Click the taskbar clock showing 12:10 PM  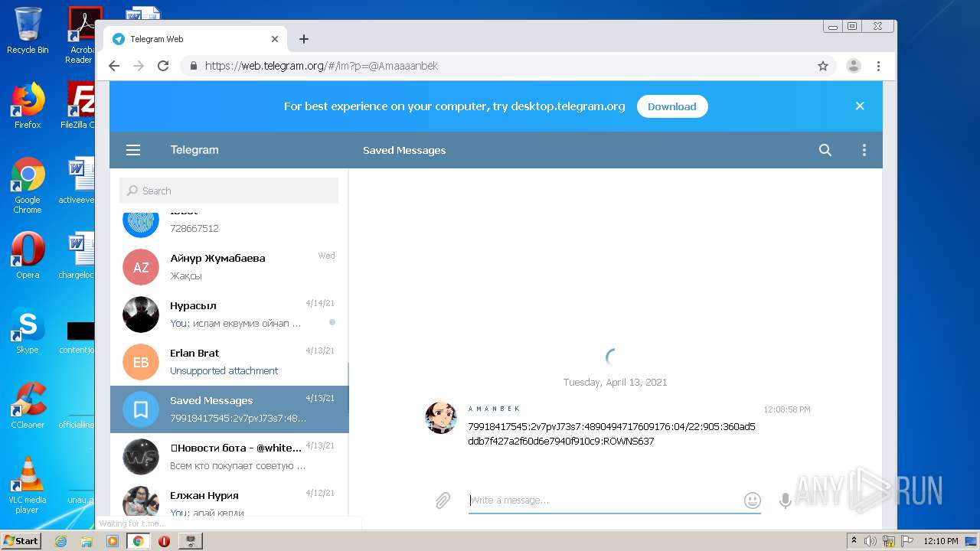click(x=940, y=541)
